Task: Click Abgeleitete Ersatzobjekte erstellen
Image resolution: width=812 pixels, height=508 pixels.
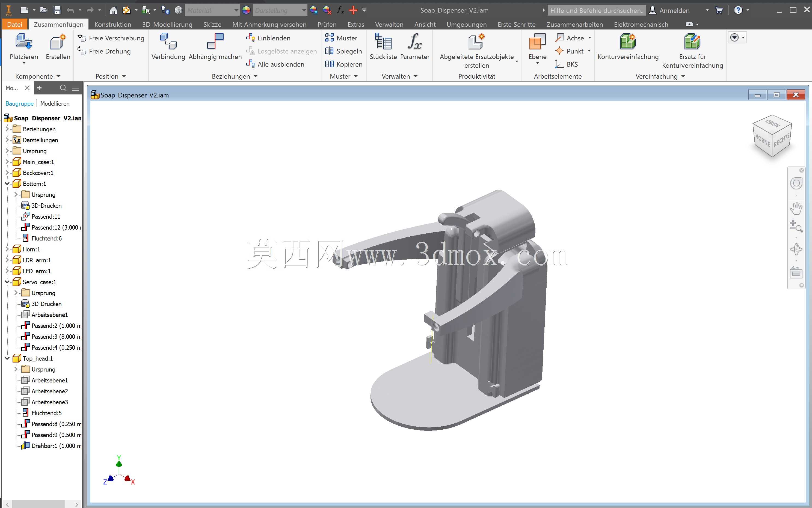Action: point(476,50)
